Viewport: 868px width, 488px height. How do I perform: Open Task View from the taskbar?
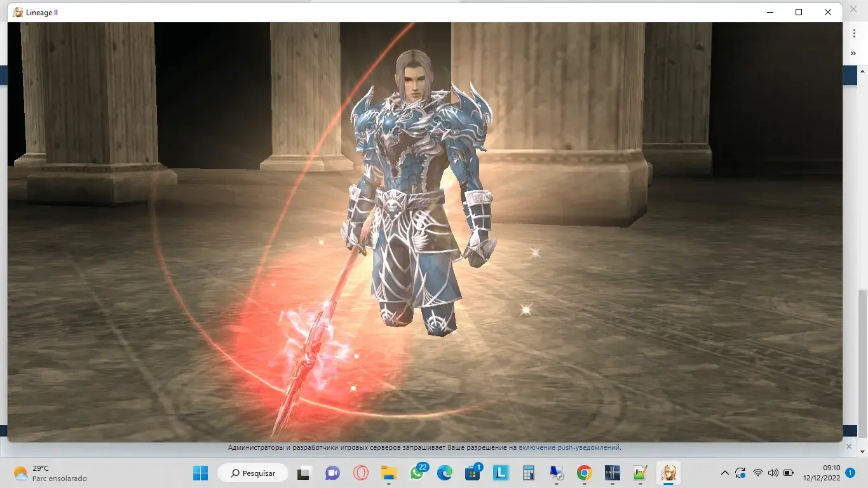click(x=304, y=473)
